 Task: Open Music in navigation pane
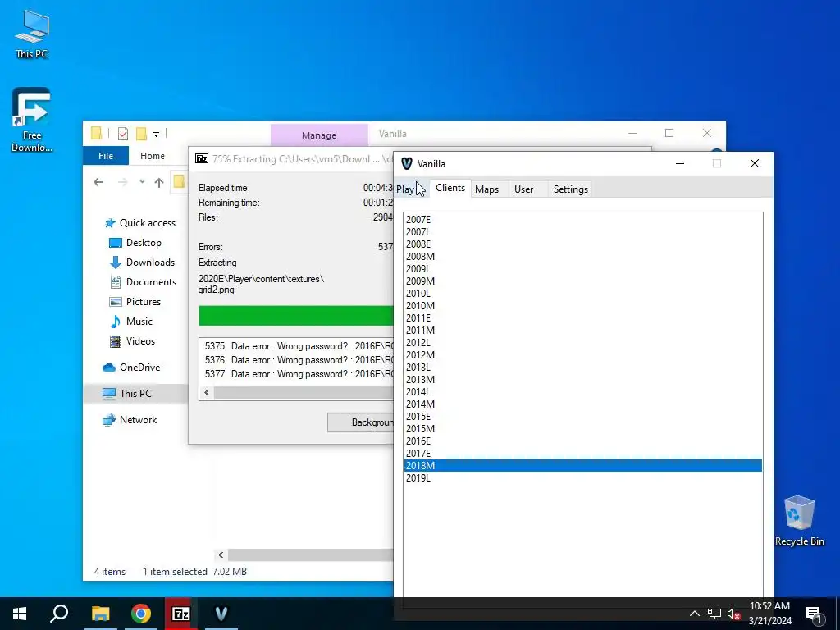(x=131, y=322)
